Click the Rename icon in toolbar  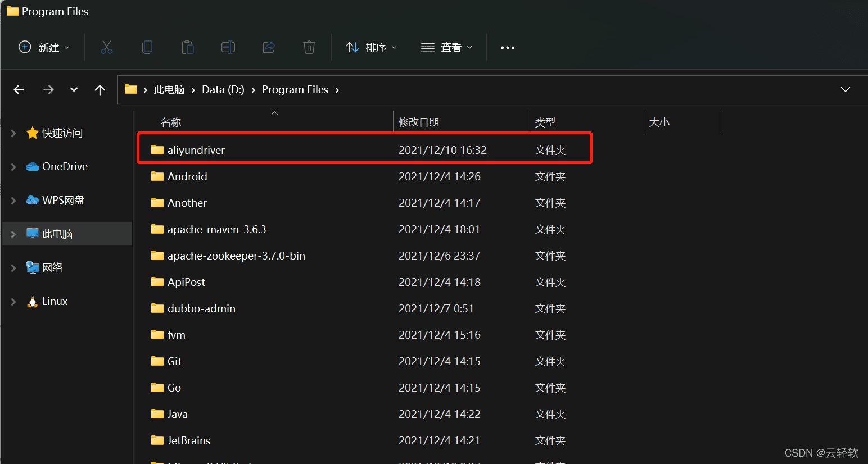[228, 48]
